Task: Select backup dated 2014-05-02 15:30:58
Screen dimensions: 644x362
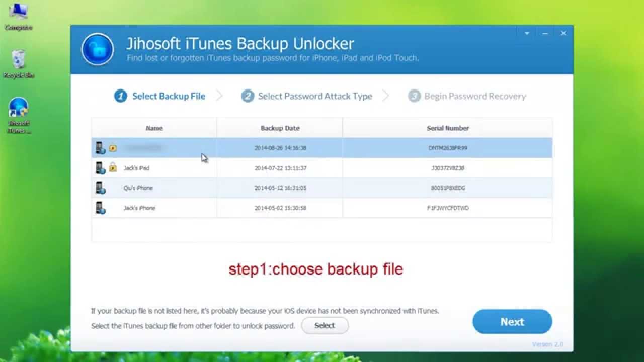Action: [280, 208]
